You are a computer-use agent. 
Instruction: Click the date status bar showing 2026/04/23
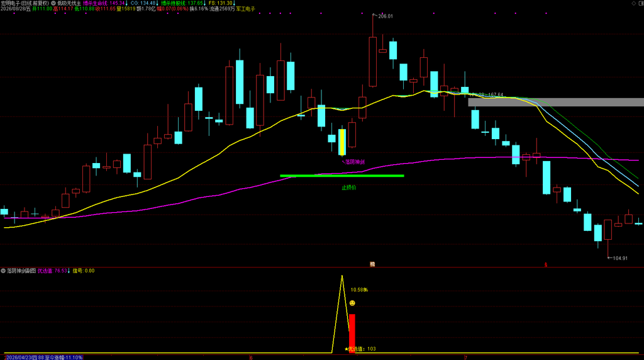tap(43, 357)
